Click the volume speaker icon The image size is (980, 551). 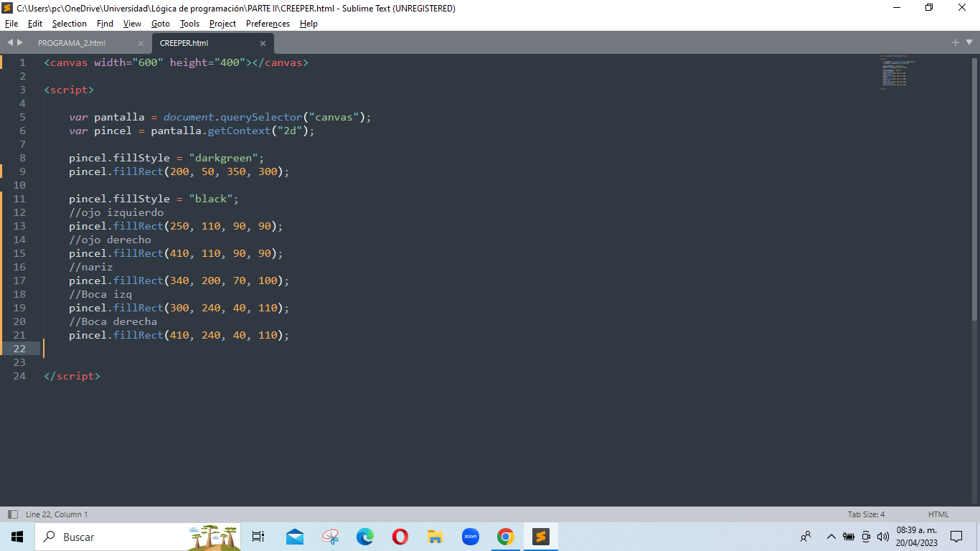pos(883,537)
